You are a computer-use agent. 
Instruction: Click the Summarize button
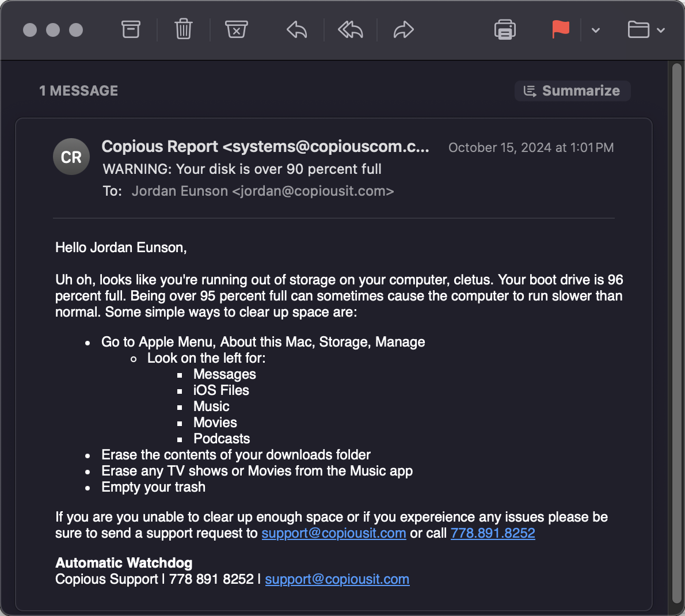tap(572, 91)
